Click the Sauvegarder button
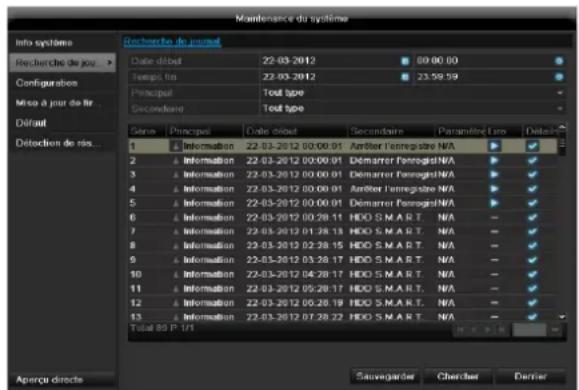Screen dimensions: 579x390 coord(385,376)
